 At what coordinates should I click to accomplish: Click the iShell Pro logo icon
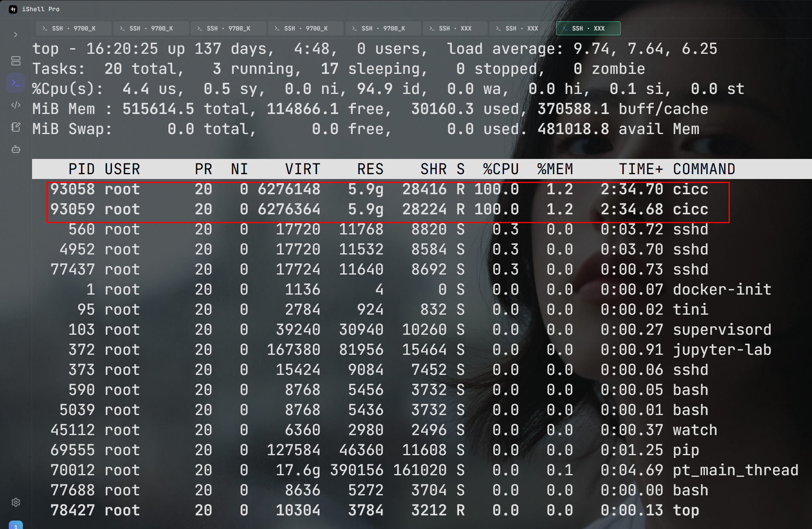13,9
